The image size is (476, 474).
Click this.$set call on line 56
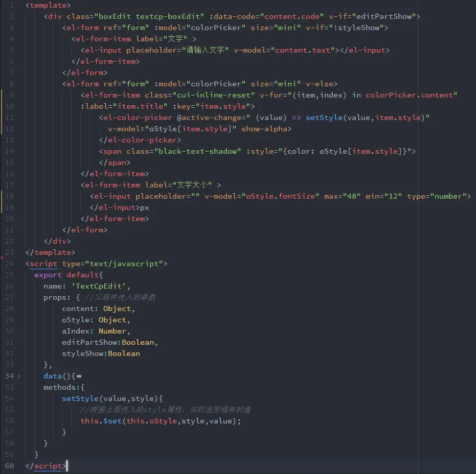pyautogui.click(x=161, y=421)
